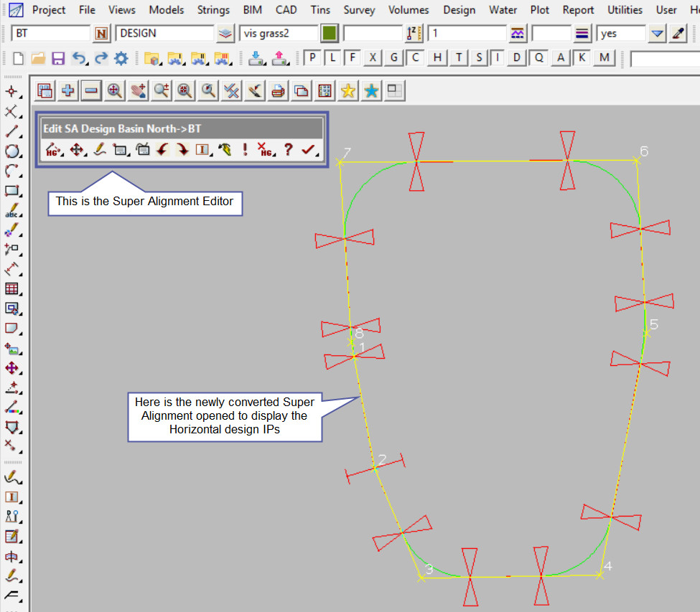
Task: Click the save floppy disk icon
Action: pos(58,58)
